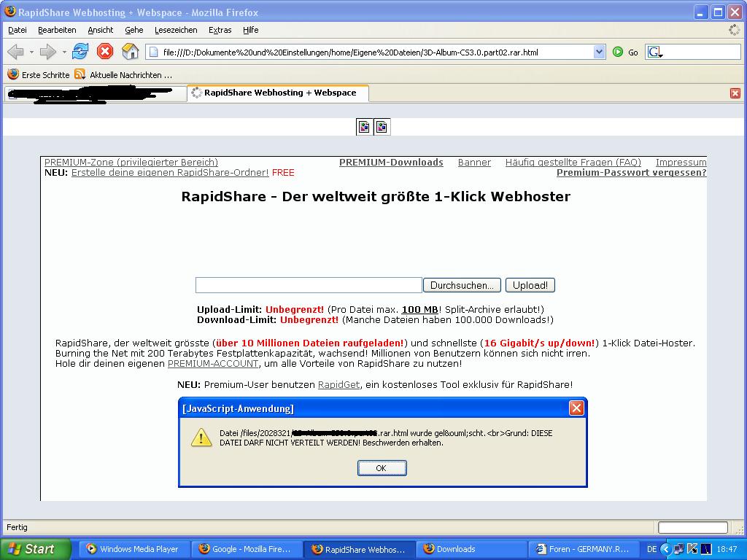Viewport: 747px width, 560px height.
Task: Click the Durchsuchen... button
Action: click(462, 285)
